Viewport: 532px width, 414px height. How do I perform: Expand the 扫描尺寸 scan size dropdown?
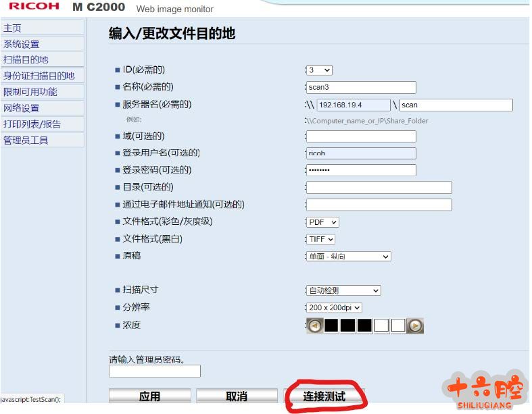click(x=343, y=290)
